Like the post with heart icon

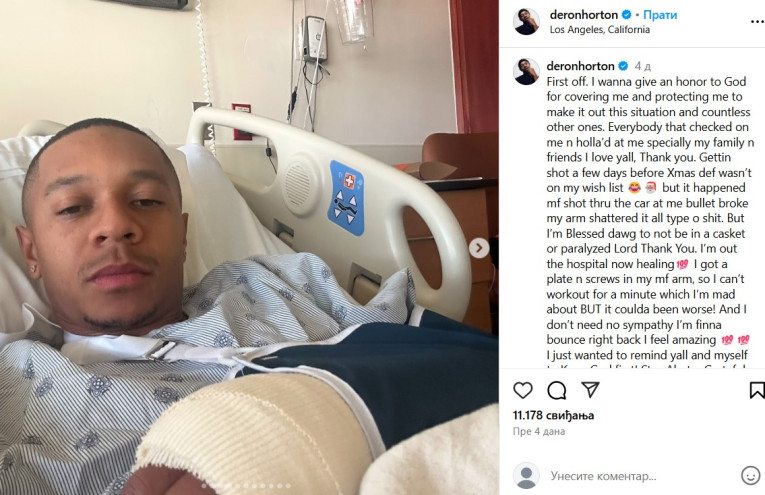click(523, 390)
